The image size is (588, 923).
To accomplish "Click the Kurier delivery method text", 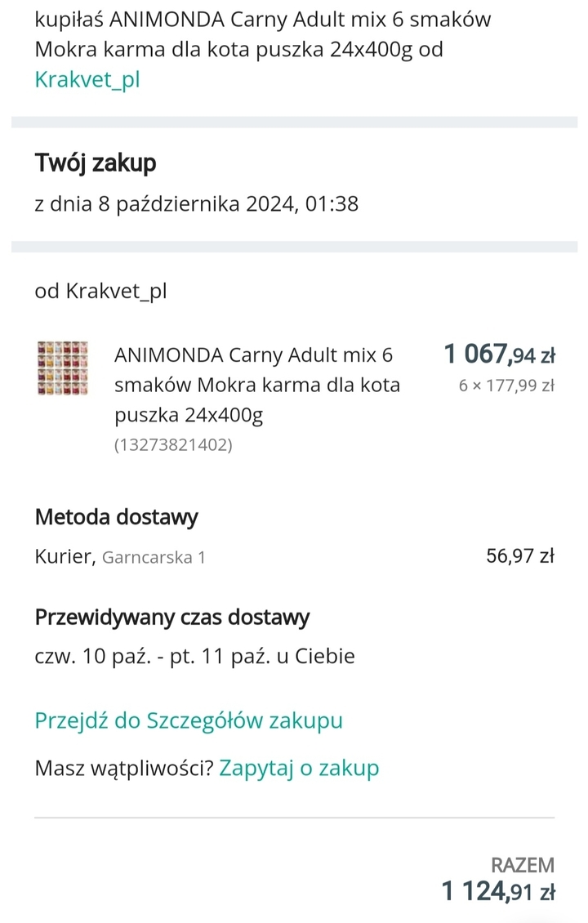I will 65,556.
